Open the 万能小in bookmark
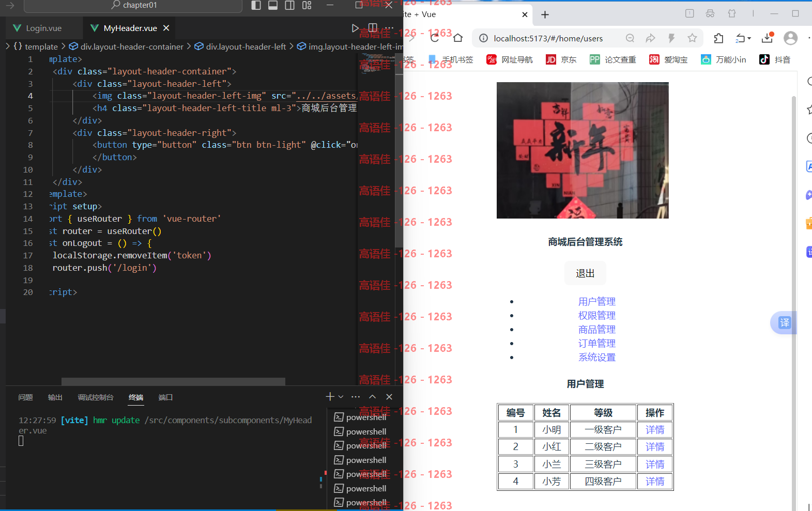Screen dimensions: 812x511 [x=724, y=59]
